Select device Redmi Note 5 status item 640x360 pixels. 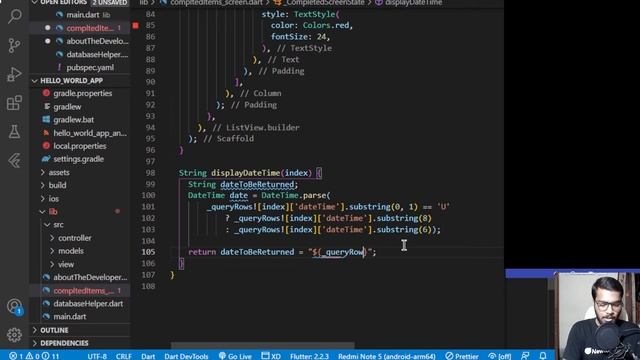click(387, 356)
